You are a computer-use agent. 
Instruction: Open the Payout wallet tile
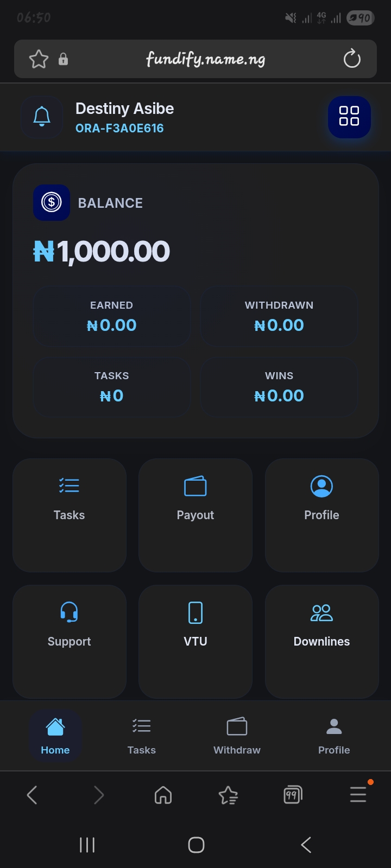point(195,514)
